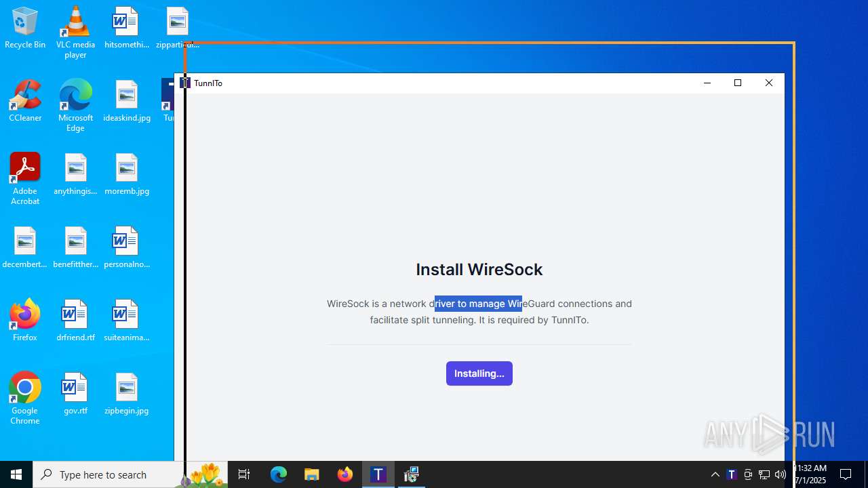Select gov.rtf desktop document
Viewport: 868px width, 488px height.
coord(75,394)
